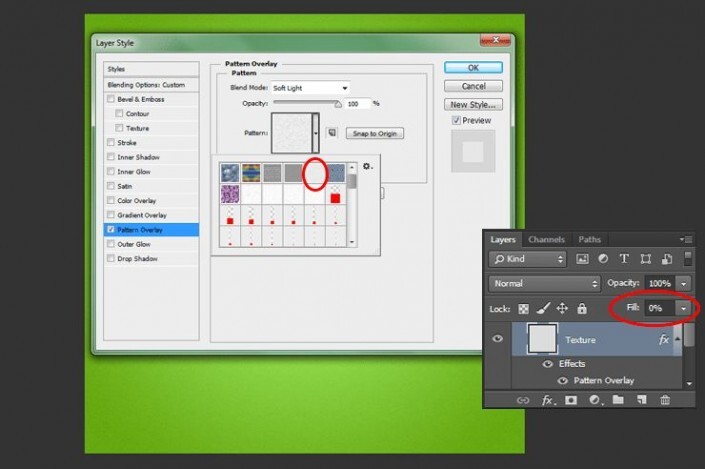Screen dimensions: 705x469
Task: Filter layers by type (T) icon
Action: (x=624, y=258)
